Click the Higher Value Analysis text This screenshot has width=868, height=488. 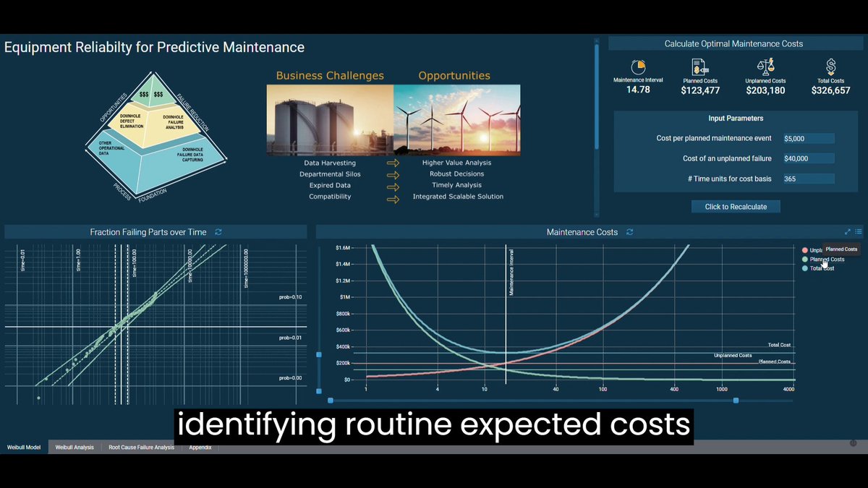coord(456,163)
